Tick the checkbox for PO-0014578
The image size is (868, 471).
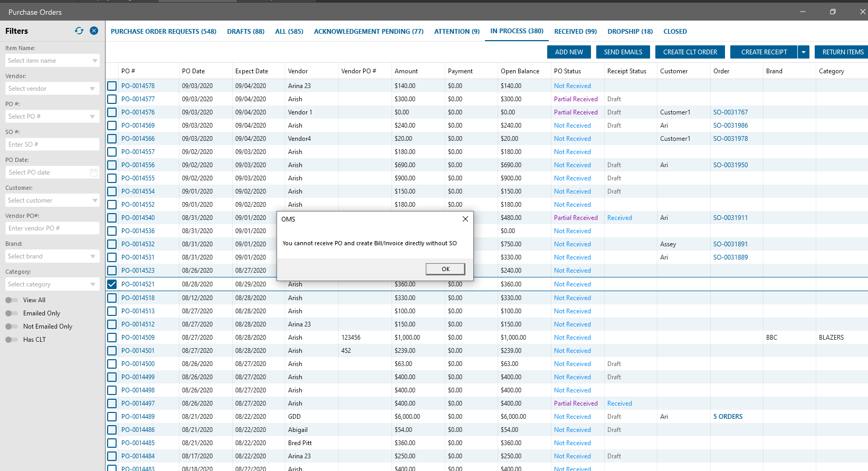tap(112, 86)
